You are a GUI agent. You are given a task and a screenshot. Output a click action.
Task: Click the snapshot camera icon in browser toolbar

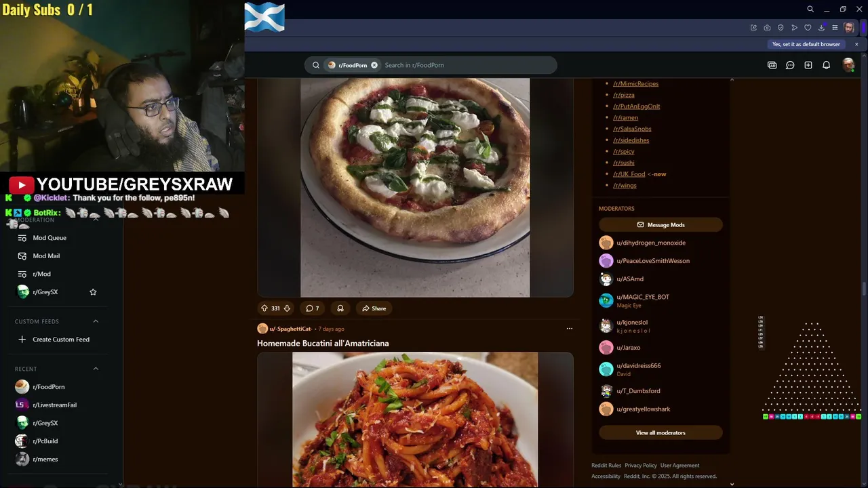pyautogui.click(x=767, y=28)
